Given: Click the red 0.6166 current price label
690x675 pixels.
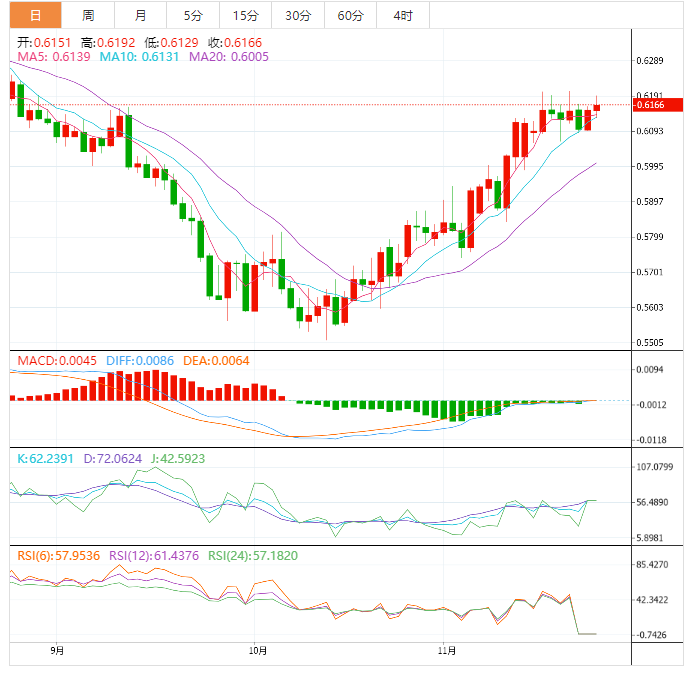Looking at the screenshot, I should tap(657, 105).
